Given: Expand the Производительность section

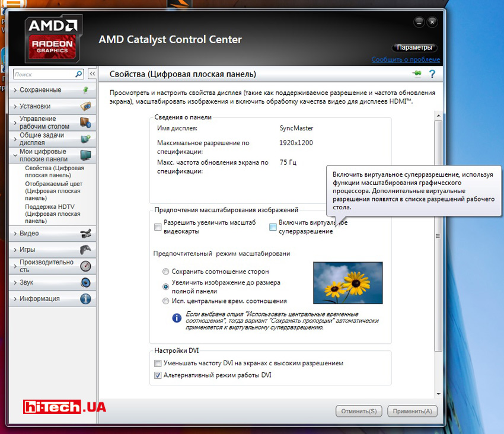Looking at the screenshot, I should click(x=46, y=266).
